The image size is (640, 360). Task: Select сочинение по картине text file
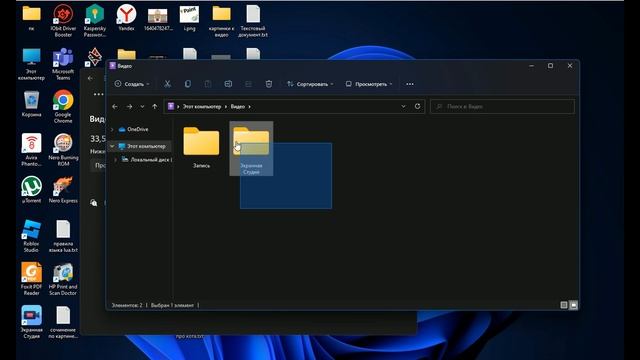click(x=63, y=322)
